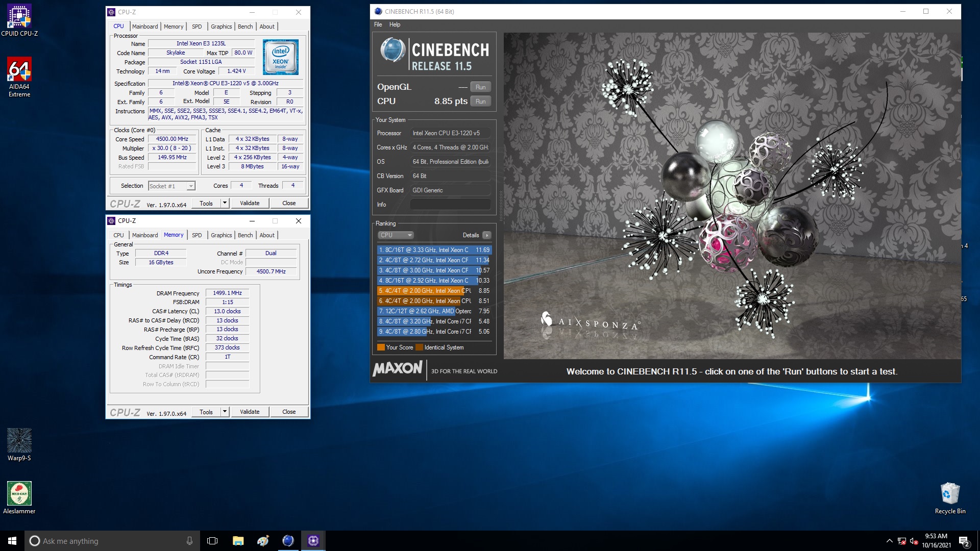
Task: Click the MAXON logo in Cinebench
Action: [398, 368]
